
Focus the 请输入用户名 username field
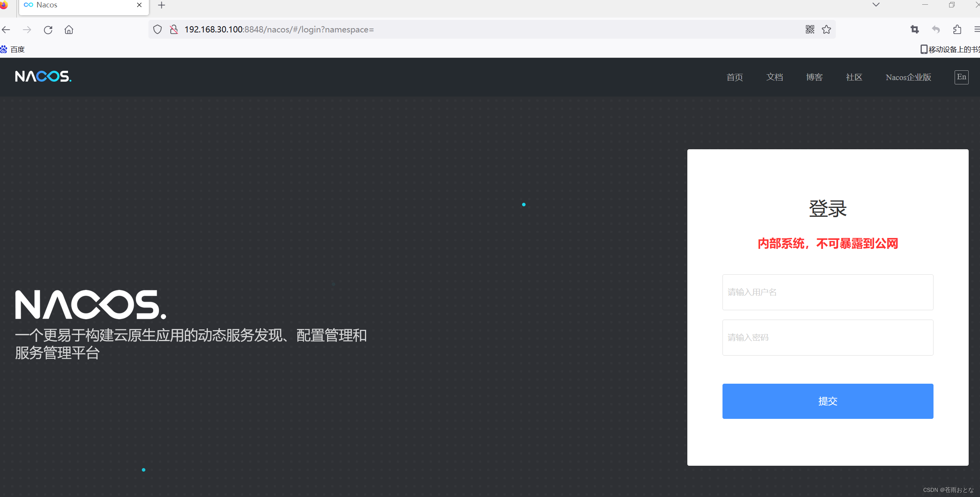point(828,292)
